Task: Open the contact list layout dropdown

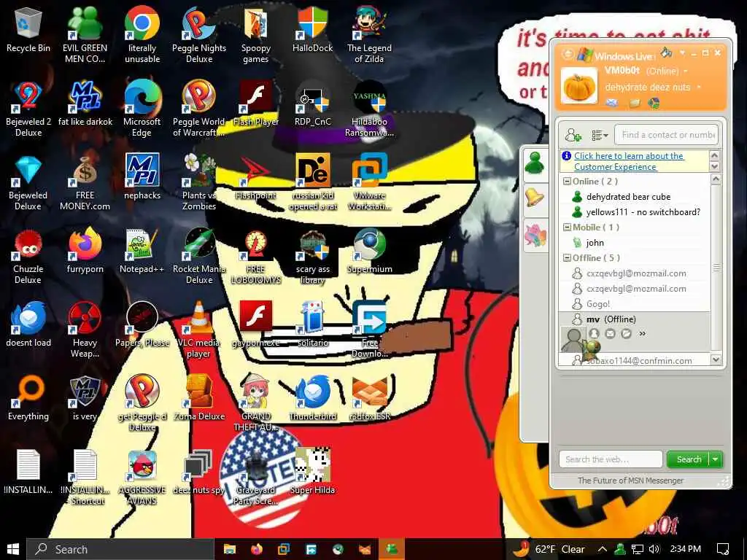Action: (x=600, y=136)
